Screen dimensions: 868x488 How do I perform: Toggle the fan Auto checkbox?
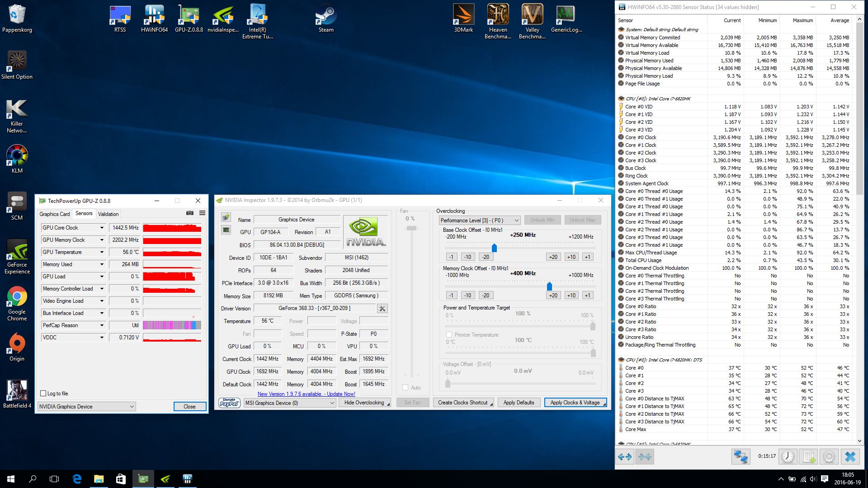coord(406,388)
